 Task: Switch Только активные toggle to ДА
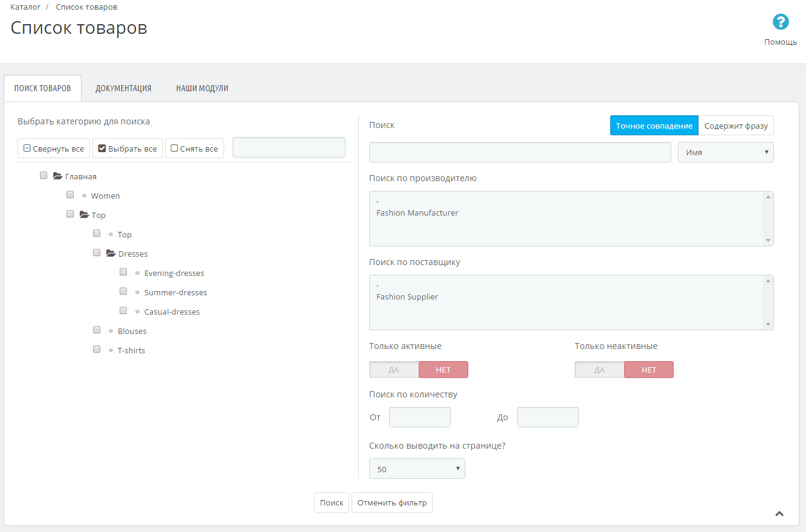click(394, 370)
